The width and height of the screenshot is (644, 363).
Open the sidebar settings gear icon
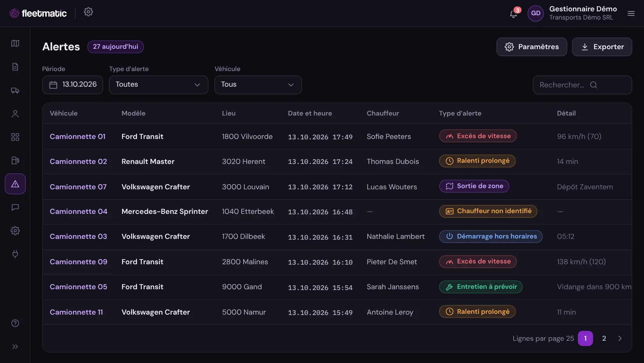coord(15,231)
